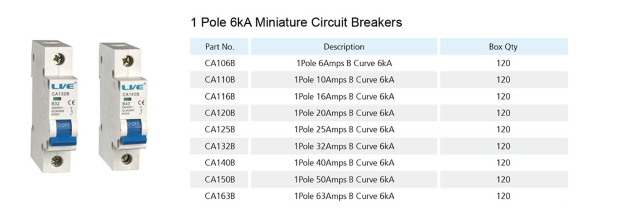644x221 pixels.
Task: Click the LIVE logo on the right breaker
Action: point(134,87)
